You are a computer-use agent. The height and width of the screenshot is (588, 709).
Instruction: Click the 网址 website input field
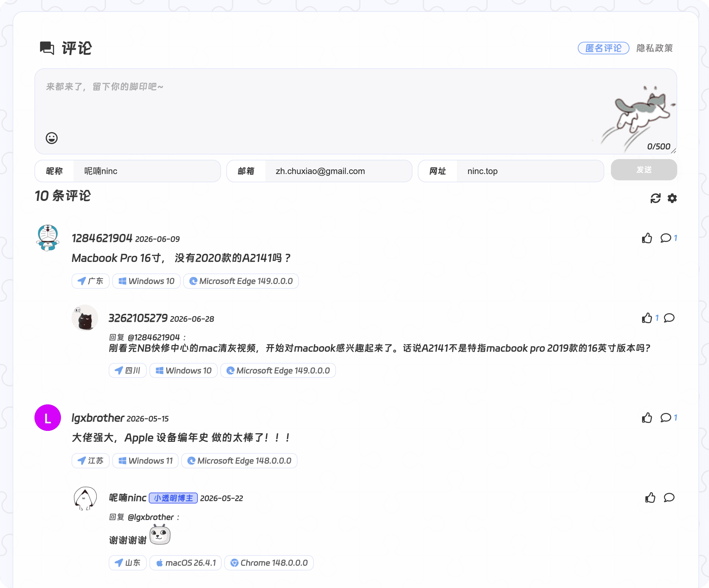530,171
